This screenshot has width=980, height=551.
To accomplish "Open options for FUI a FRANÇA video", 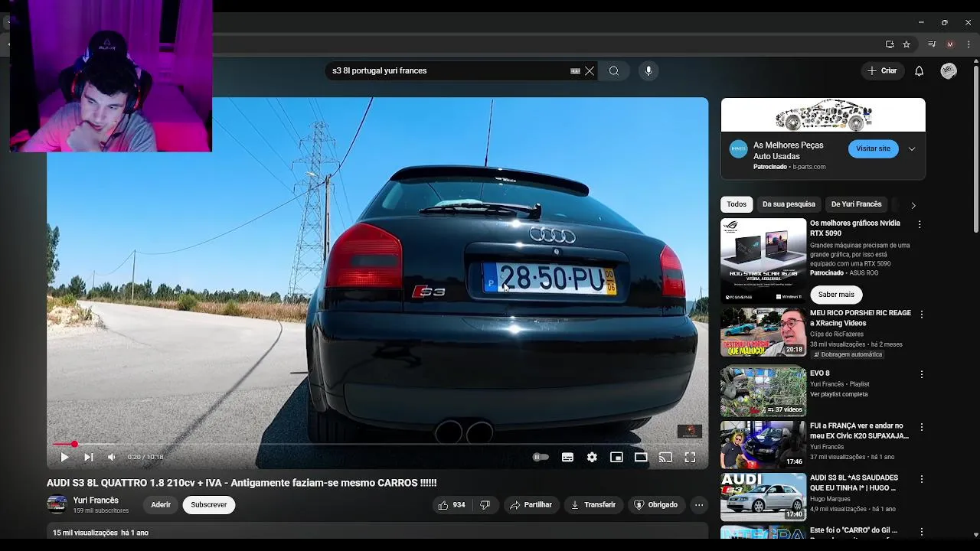I will [x=922, y=427].
